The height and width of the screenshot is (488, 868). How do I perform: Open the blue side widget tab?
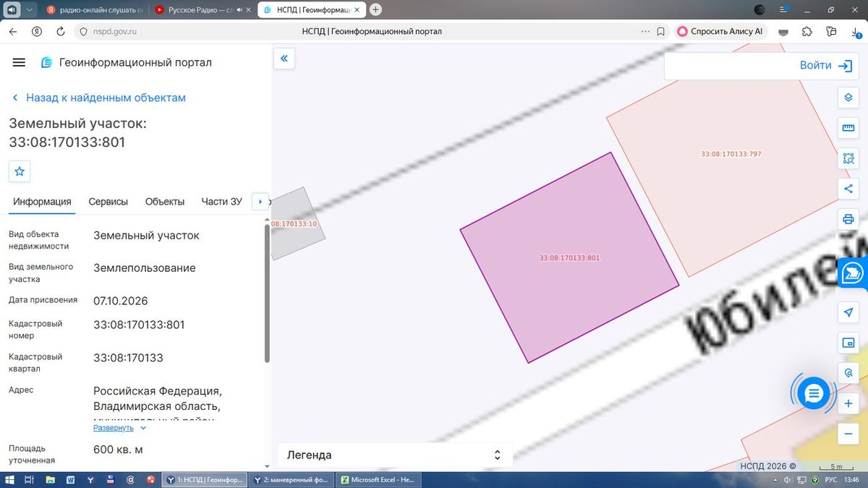coord(853,274)
